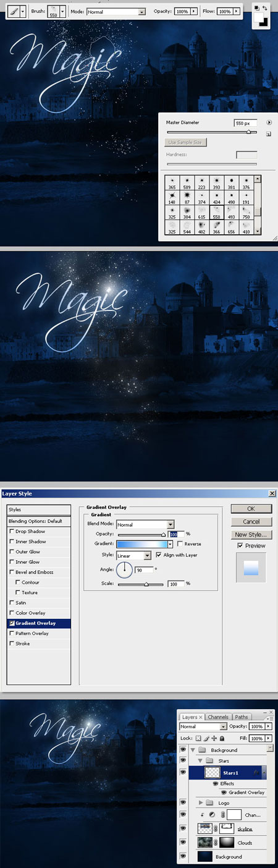This screenshot has width=278, height=868.
Task: Click the lock all padlock icon
Action: click(222, 738)
